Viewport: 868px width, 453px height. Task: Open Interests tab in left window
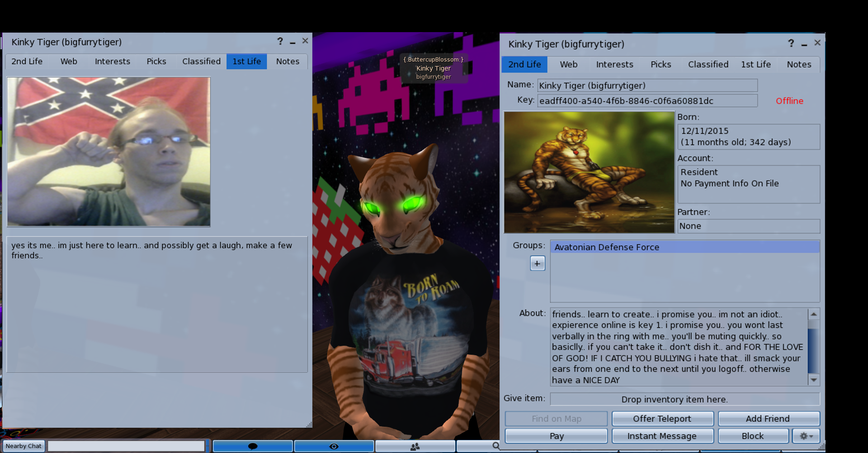tap(112, 61)
